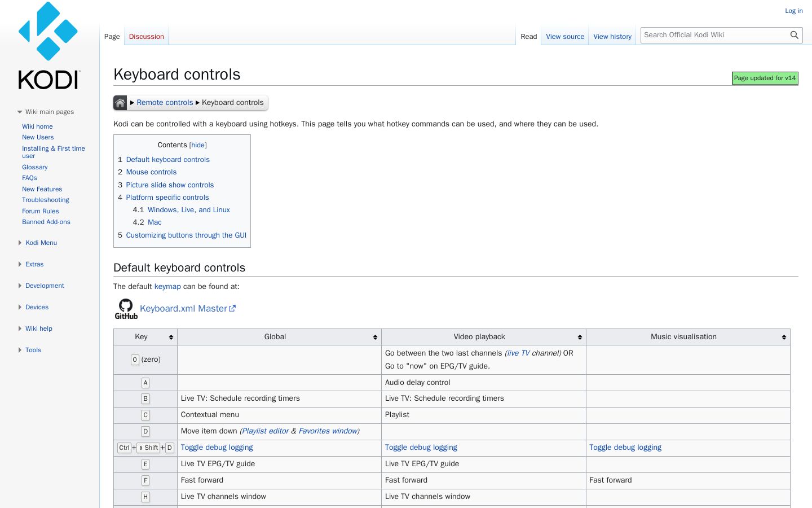Open Remote controls breadcrumb link
Image resolution: width=812 pixels, height=508 pixels.
165,103
